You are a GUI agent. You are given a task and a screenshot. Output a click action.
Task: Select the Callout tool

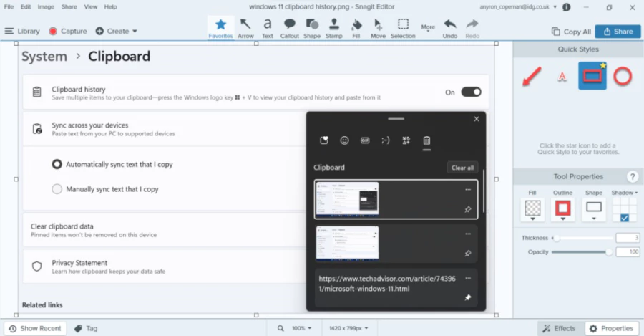[x=290, y=28]
